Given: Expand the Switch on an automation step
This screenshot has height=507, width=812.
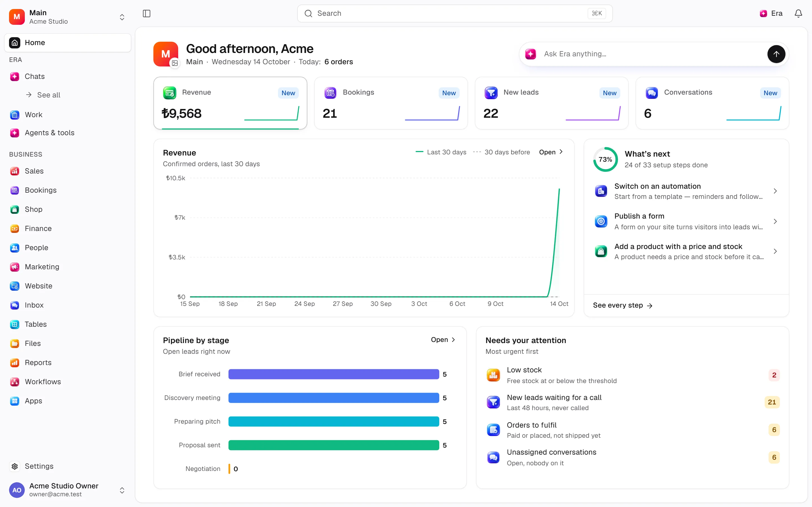Looking at the screenshot, I should click(686, 191).
